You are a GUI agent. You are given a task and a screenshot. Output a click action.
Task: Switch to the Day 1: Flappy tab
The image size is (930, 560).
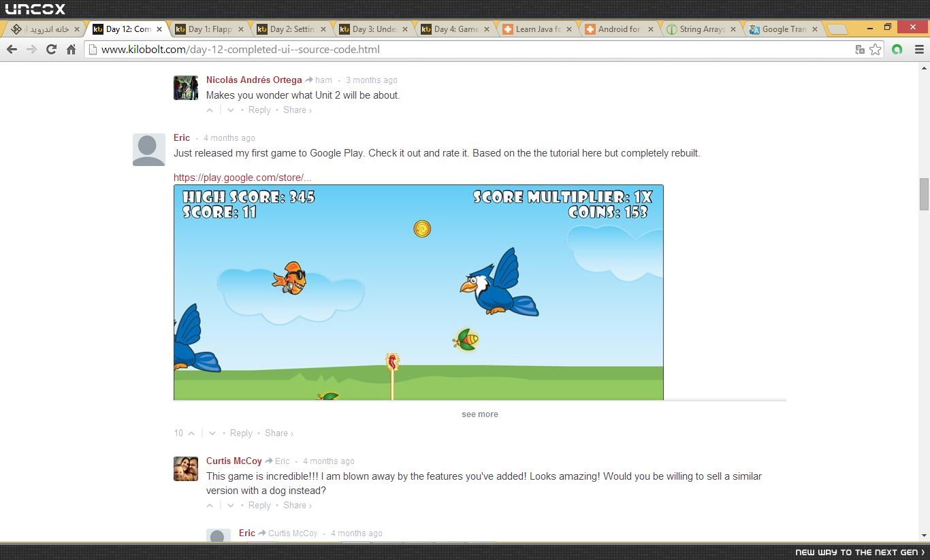[x=208, y=29]
